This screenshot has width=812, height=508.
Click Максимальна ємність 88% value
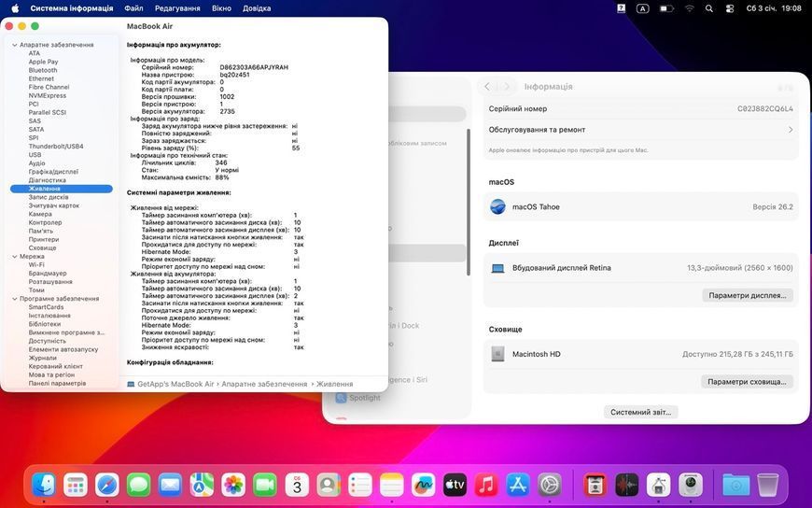pos(222,177)
